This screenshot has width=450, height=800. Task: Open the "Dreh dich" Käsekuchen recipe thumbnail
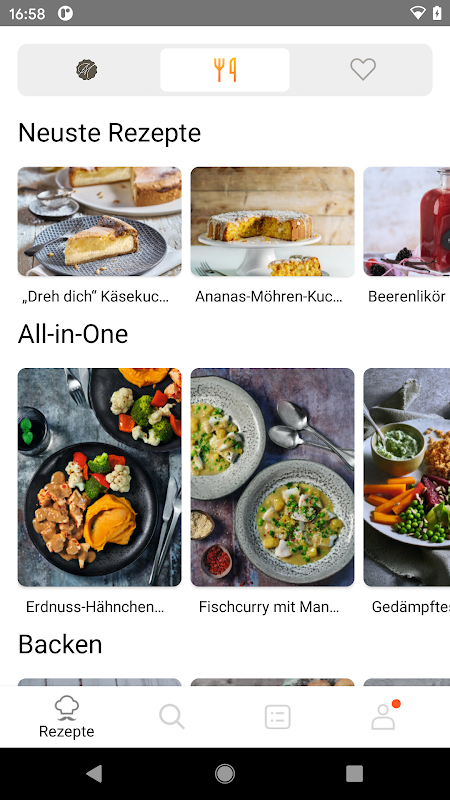tap(99, 221)
